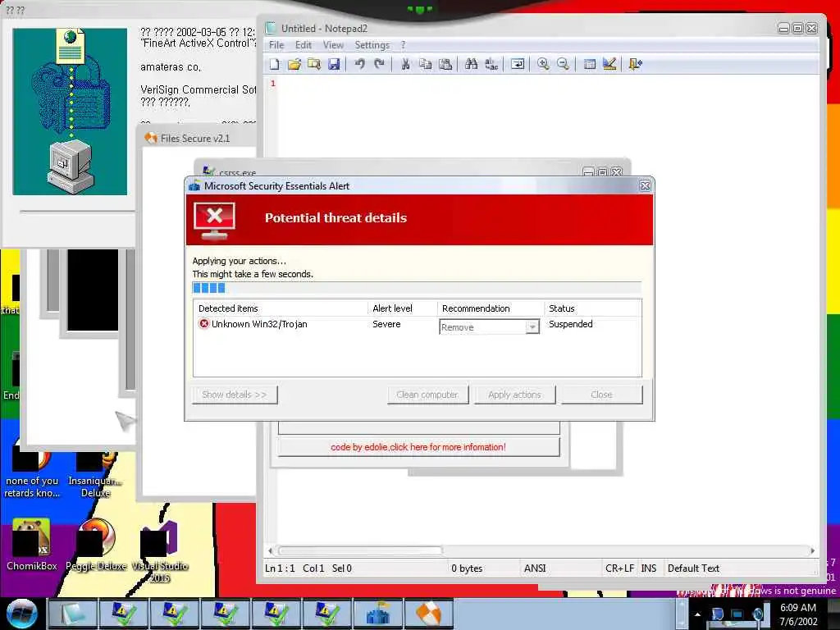The height and width of the screenshot is (630, 840).
Task: Open the Settings menu in Notepad2
Action: (372, 45)
